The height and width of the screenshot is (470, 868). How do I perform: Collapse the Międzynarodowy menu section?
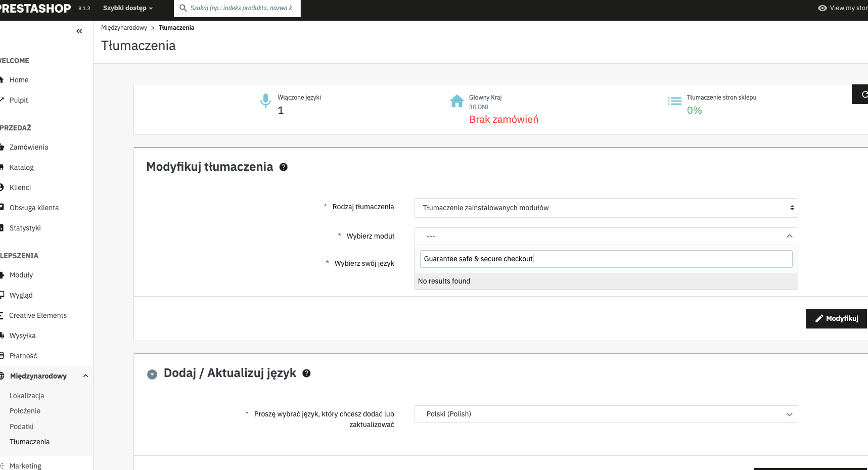(85, 376)
